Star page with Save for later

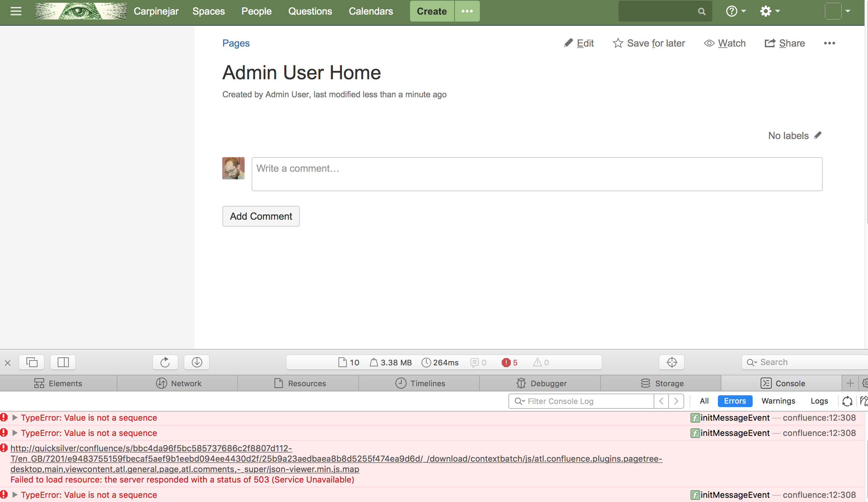[649, 43]
